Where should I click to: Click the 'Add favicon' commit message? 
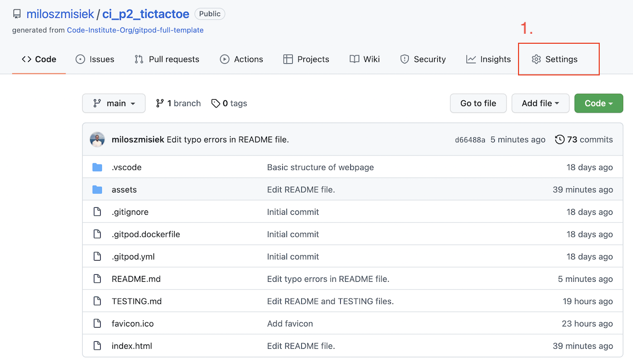coord(290,323)
